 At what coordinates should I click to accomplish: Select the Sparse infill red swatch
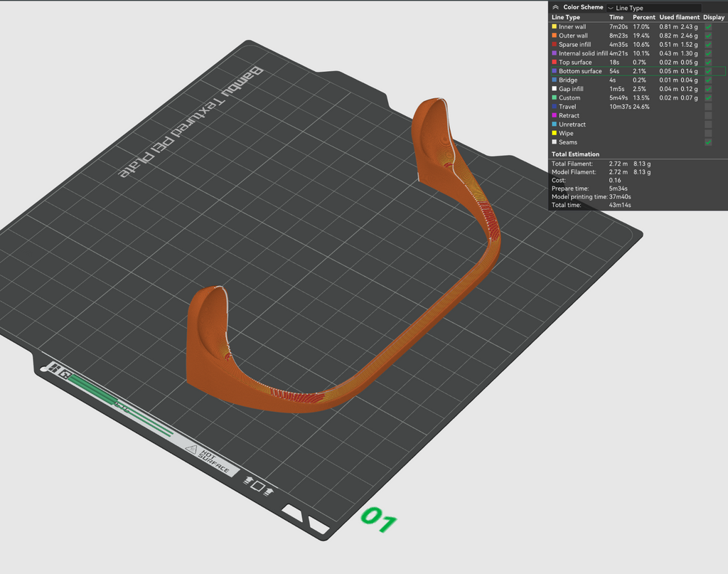554,44
